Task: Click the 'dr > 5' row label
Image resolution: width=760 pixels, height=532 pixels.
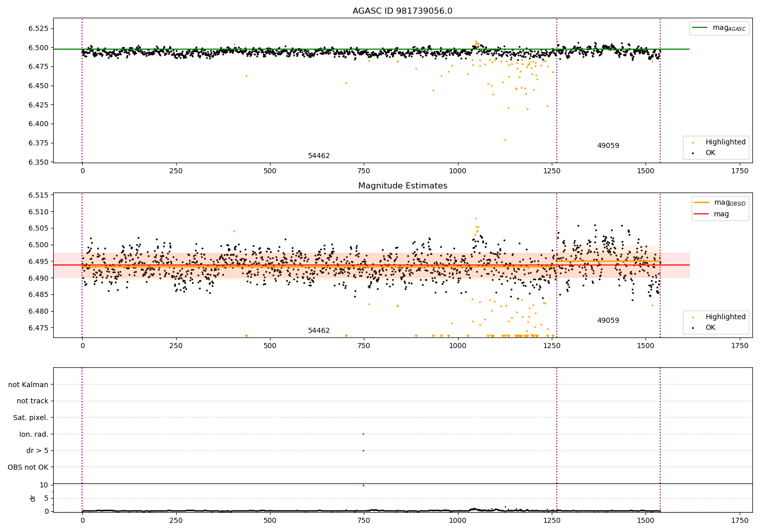Action: tap(37, 450)
